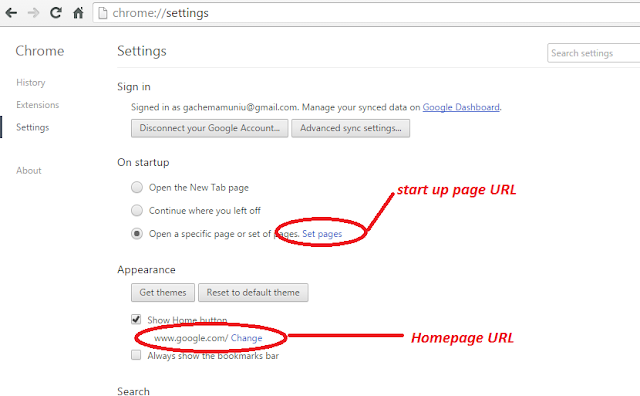The width and height of the screenshot is (640, 396).
Task: Click the On startup section heading
Action: click(143, 162)
